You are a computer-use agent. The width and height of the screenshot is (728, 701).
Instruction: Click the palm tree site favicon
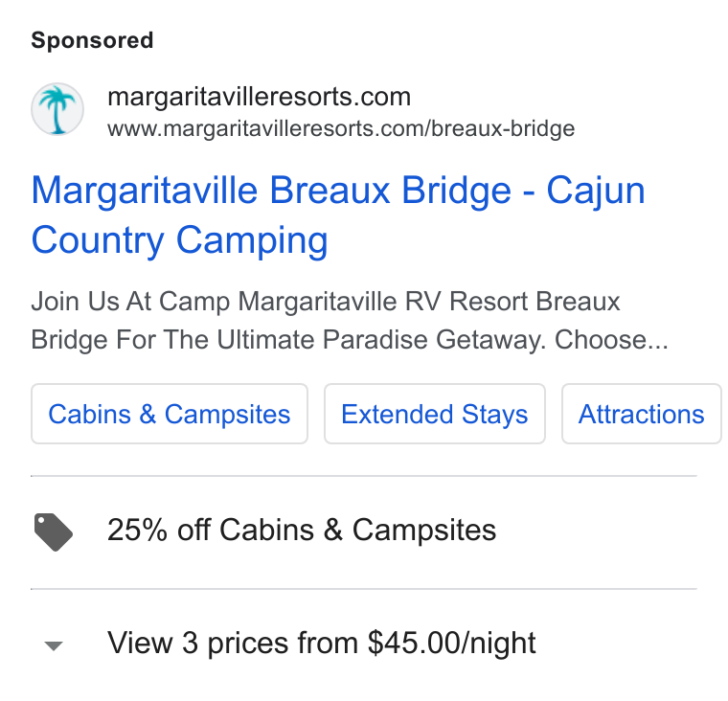pyautogui.click(x=57, y=109)
